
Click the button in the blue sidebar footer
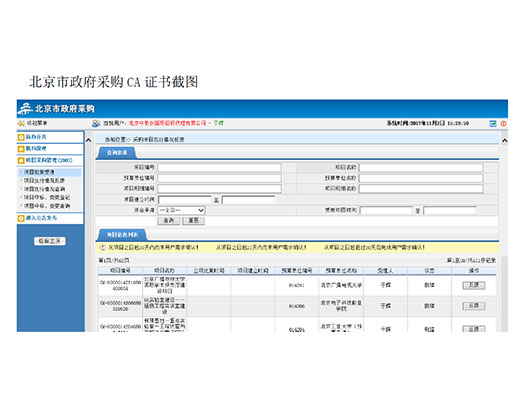[x=50, y=241]
